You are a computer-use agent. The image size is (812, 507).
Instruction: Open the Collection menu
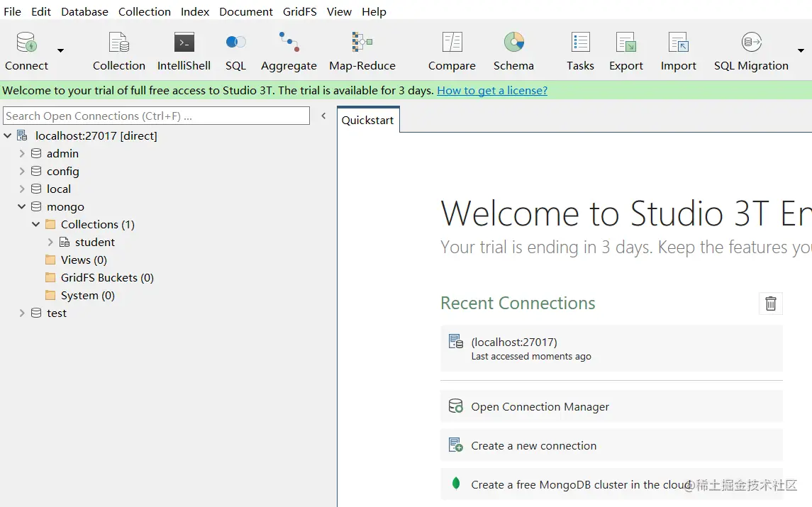[x=145, y=11]
